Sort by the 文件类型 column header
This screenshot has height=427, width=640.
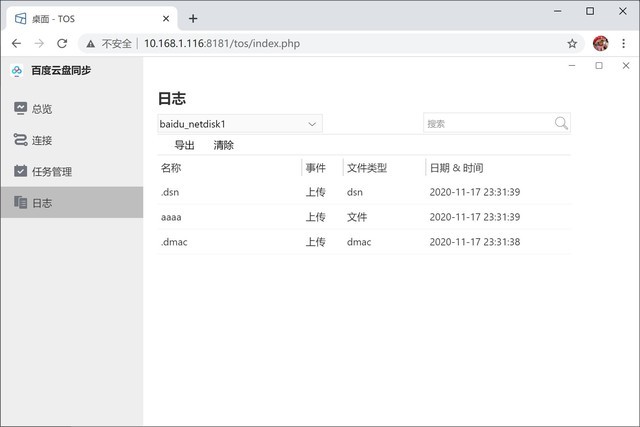pos(367,168)
